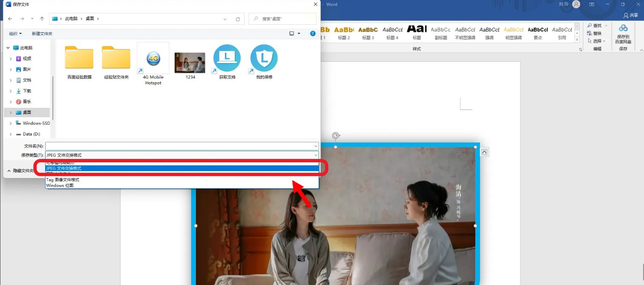The width and height of the screenshot is (644, 285).
Task: Open the 保存类型 combo box
Action: pyautogui.click(x=182, y=155)
